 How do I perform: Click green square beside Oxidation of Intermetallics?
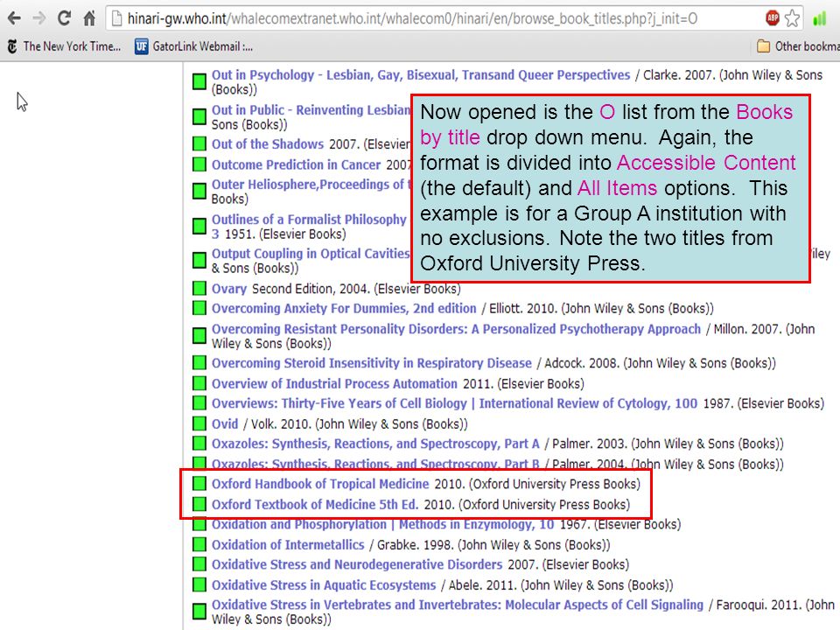pyautogui.click(x=199, y=544)
